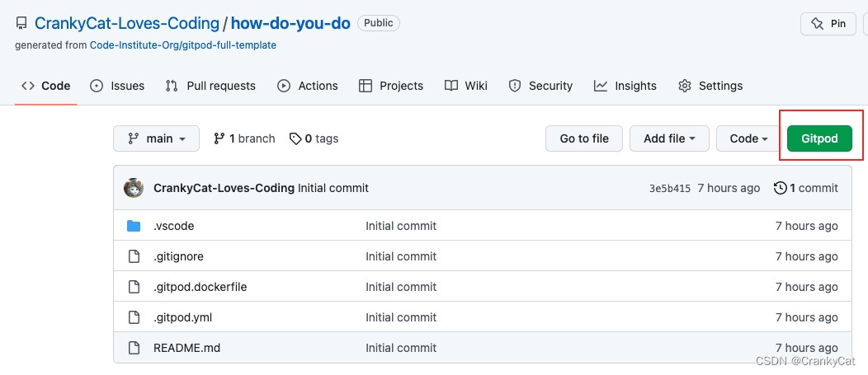The width and height of the screenshot is (868, 375).
Task: Click the tags icon next to 0 tags
Action: 295,138
